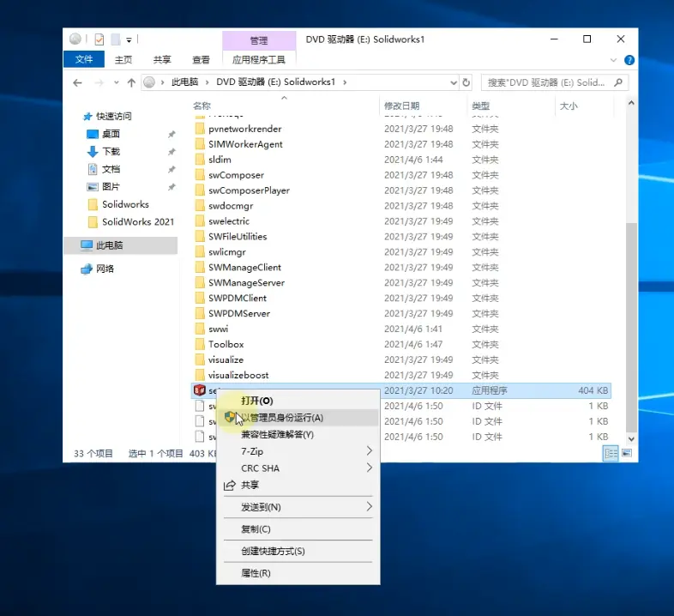Open the Application Tools (应用程序工具) tab
Screen dimensions: 674x616
coord(259,59)
